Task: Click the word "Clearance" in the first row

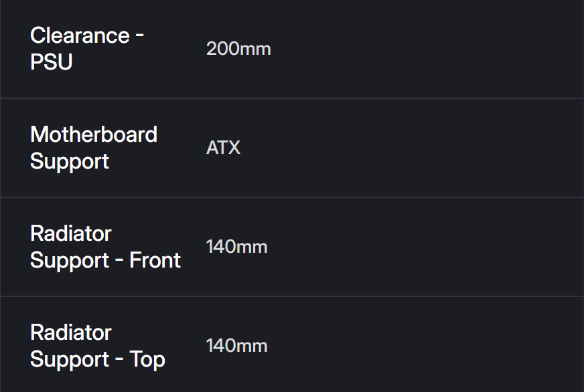Action: 79,35
